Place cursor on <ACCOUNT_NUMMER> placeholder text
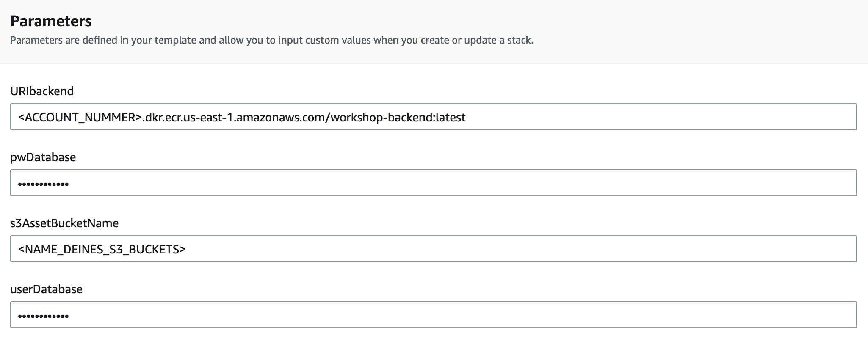This screenshot has width=868, height=341. (x=80, y=117)
